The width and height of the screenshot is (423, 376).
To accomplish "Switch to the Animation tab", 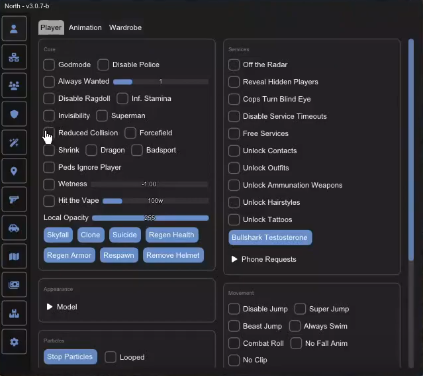I will [x=85, y=28].
